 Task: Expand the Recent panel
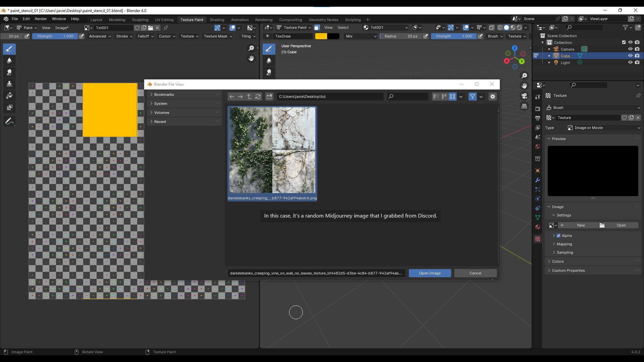[x=184, y=122]
